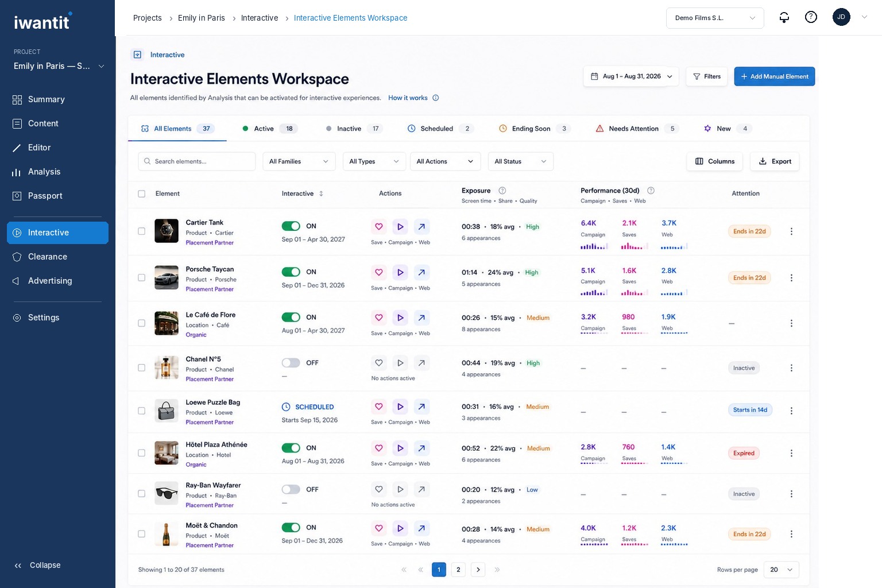Click the Cartier Tank watch thumbnail
Image resolution: width=882 pixels, height=588 pixels.
tap(167, 231)
